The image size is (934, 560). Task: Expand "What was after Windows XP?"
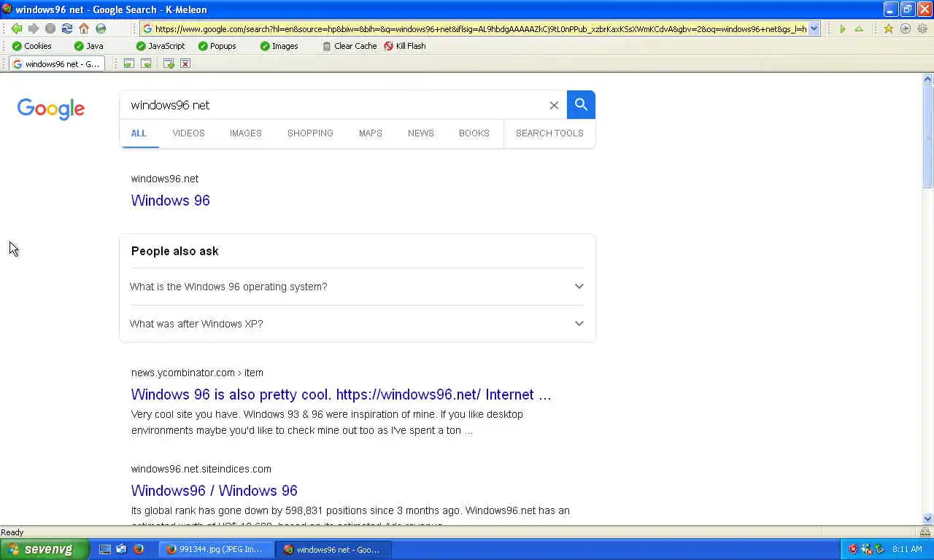coord(358,324)
